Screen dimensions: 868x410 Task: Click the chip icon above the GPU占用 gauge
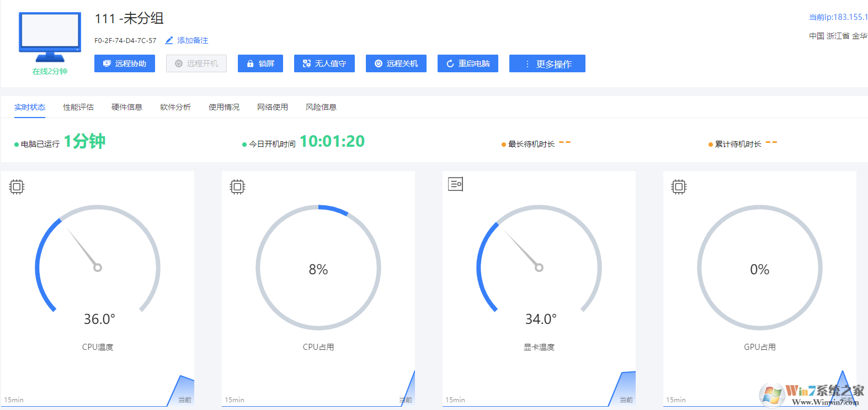679,187
